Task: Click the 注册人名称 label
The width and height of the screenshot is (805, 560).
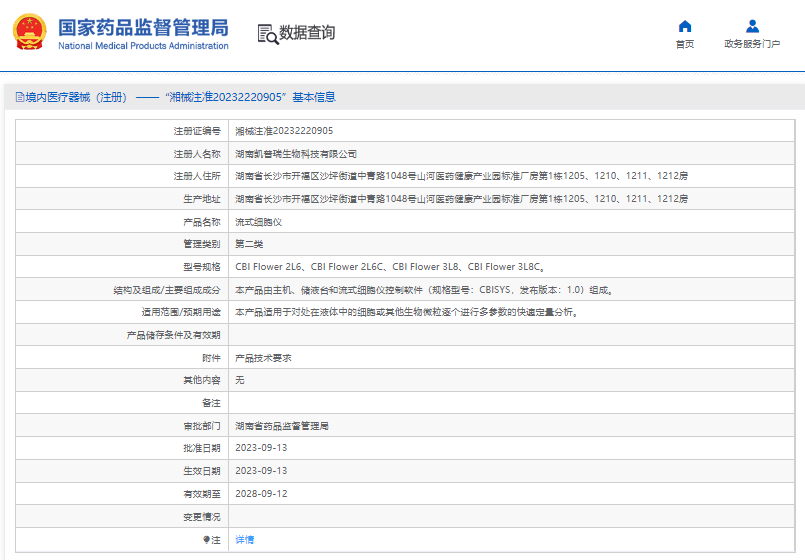Action: click(x=197, y=154)
